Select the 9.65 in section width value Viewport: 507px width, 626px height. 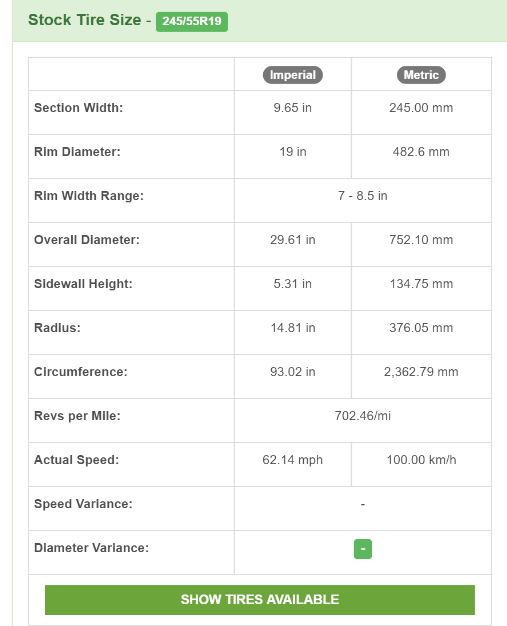pyautogui.click(x=293, y=108)
